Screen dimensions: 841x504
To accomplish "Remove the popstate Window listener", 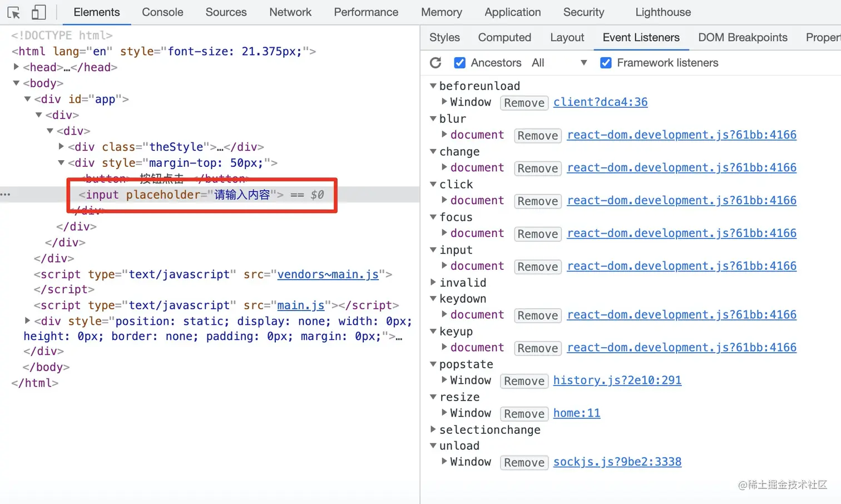I will (x=524, y=381).
